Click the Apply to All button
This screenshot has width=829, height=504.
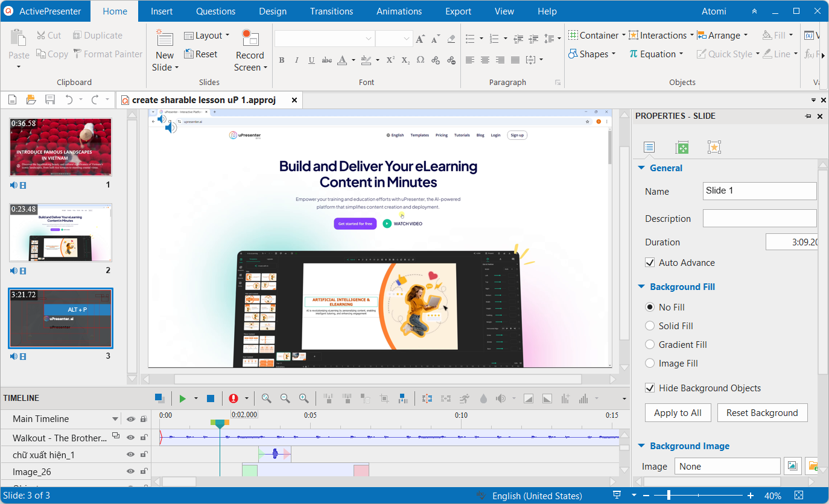678,413
